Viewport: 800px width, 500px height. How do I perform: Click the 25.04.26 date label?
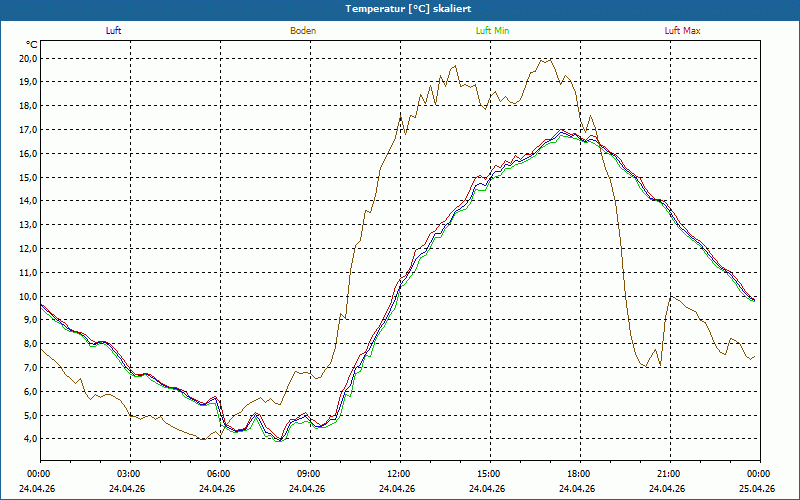tap(757, 489)
